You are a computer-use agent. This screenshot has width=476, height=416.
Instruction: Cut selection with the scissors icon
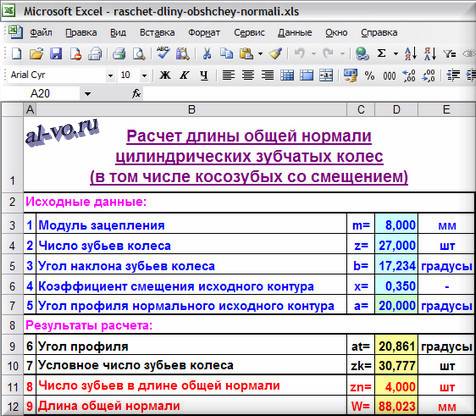(207, 54)
